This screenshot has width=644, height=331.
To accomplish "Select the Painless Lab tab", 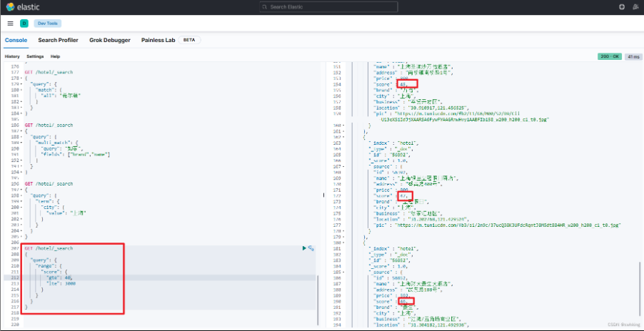I will coord(158,40).
